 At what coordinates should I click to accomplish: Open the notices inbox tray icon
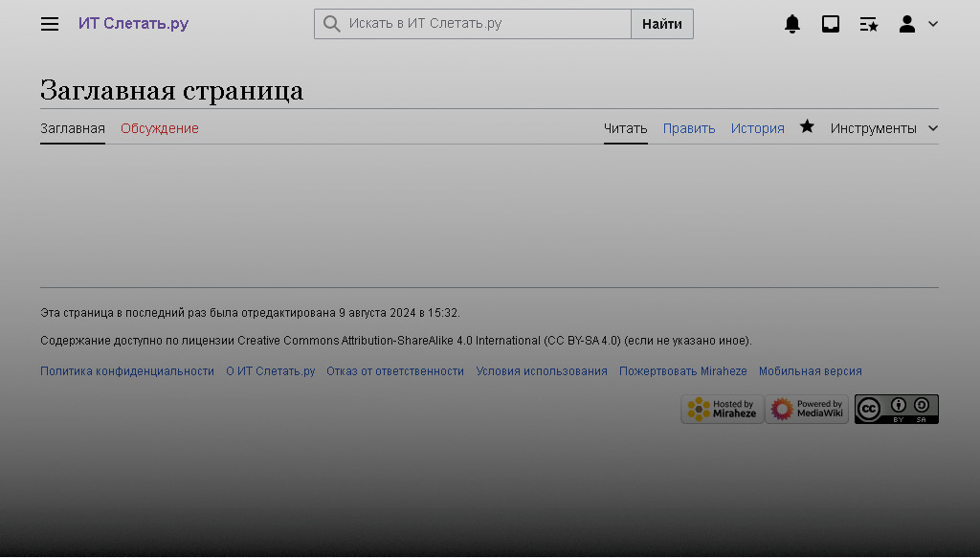pos(831,24)
